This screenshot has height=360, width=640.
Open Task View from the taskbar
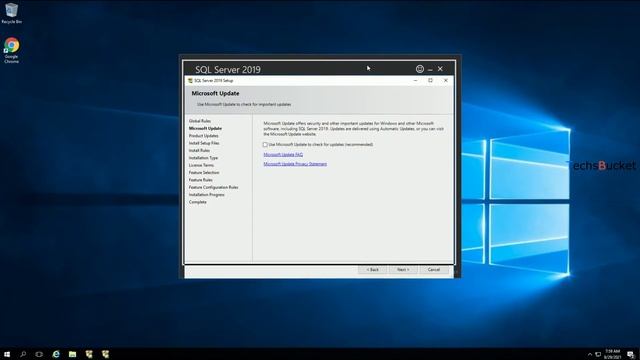(39, 354)
